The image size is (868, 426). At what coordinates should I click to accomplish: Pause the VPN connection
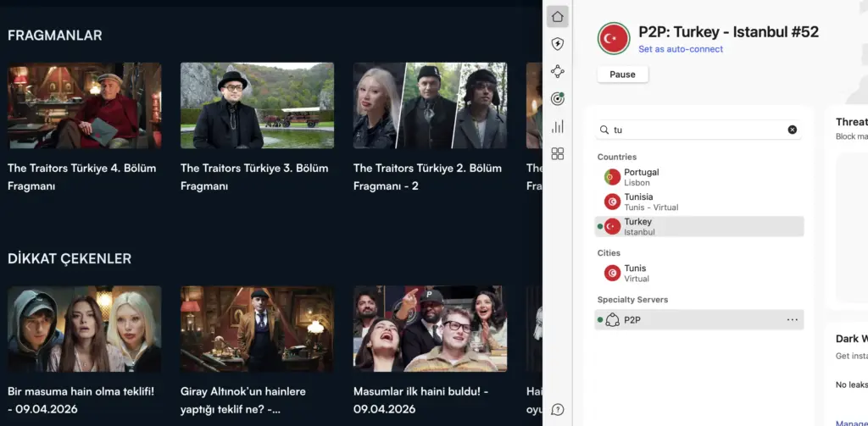(622, 75)
